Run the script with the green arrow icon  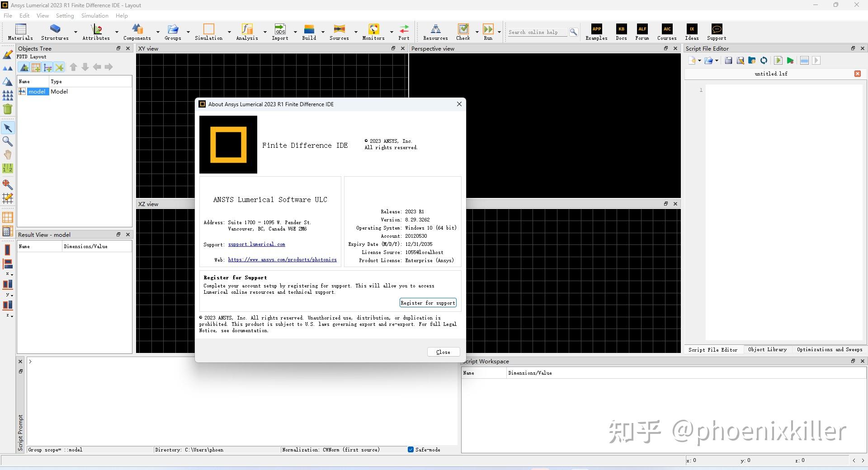tap(790, 61)
